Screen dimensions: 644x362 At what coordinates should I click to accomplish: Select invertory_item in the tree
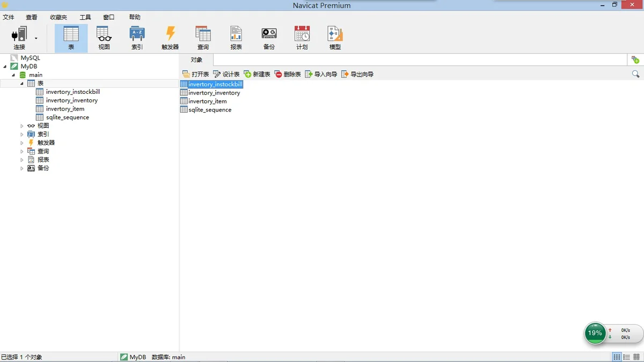coord(65,109)
